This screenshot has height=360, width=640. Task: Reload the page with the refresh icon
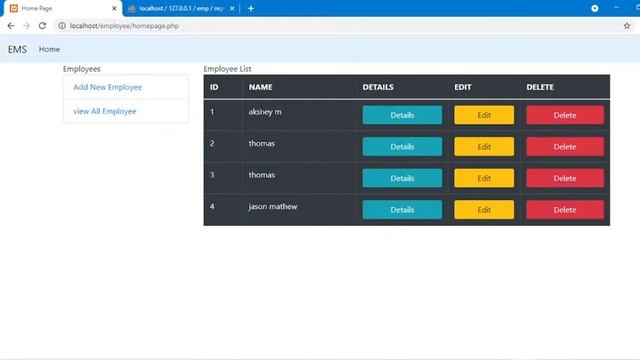(x=42, y=26)
